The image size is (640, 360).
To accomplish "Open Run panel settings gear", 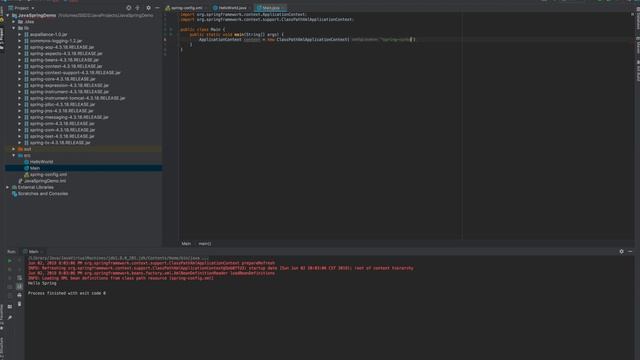I will [x=621, y=251].
